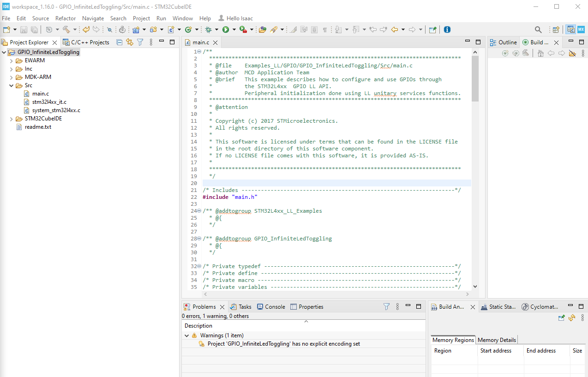588x377 pixels.
Task: Build the project using the hammer icon
Action: (x=66, y=30)
